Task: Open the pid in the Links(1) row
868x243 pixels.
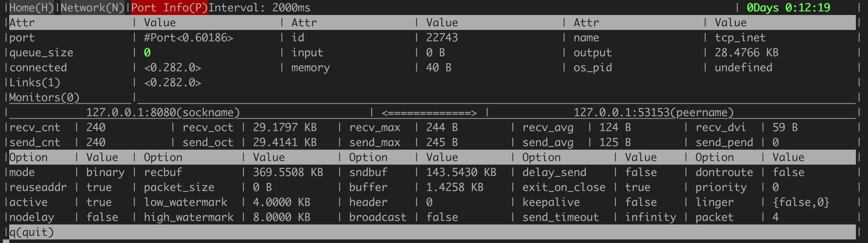Action: [172, 83]
